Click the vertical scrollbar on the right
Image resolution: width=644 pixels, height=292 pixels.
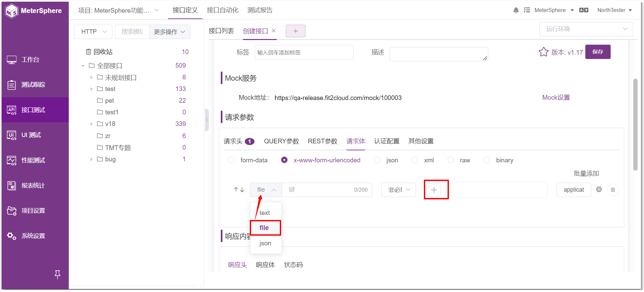pyautogui.click(x=635, y=125)
